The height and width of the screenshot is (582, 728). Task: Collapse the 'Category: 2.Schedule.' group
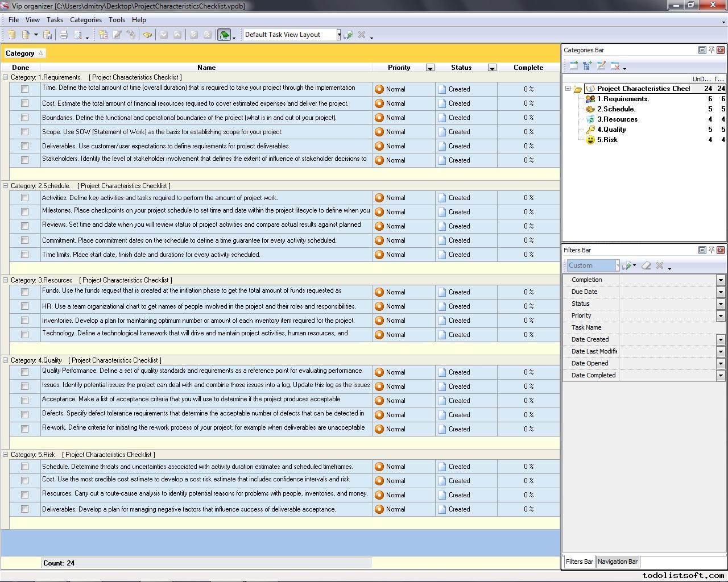(x=6, y=186)
